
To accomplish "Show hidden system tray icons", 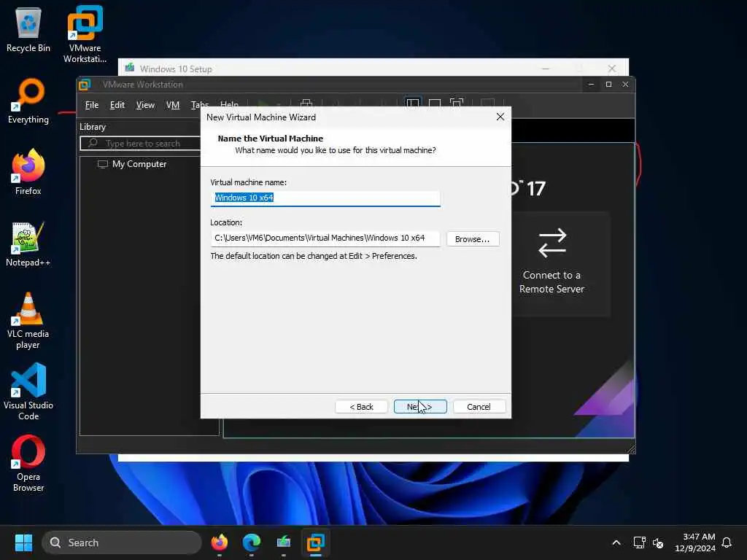I will [616, 542].
